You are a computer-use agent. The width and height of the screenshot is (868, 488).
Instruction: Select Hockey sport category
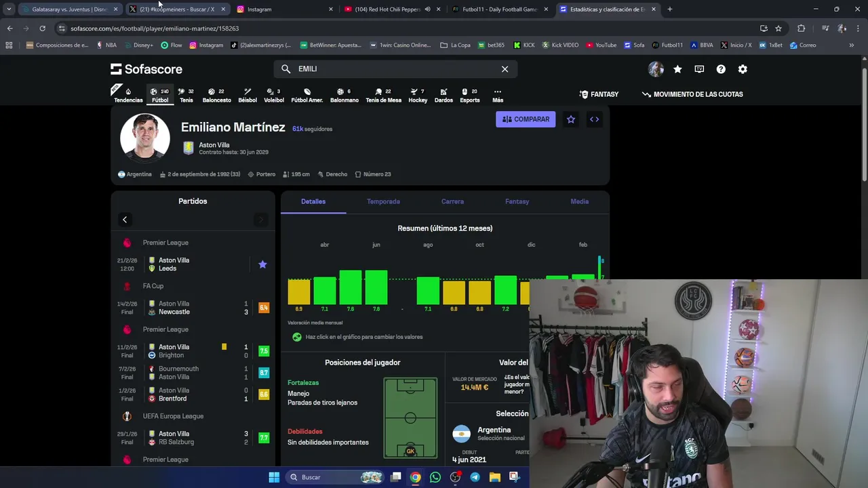click(418, 95)
